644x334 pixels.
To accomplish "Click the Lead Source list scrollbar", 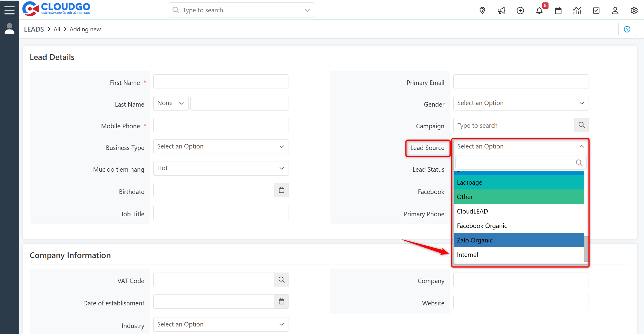I will click(x=586, y=248).
